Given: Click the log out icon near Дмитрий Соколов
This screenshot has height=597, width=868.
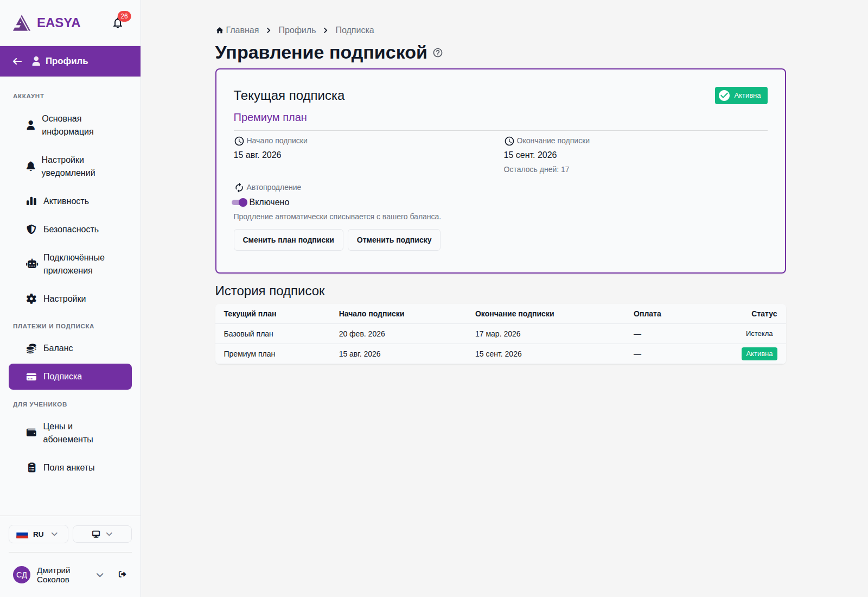Looking at the screenshot, I should click(x=123, y=574).
